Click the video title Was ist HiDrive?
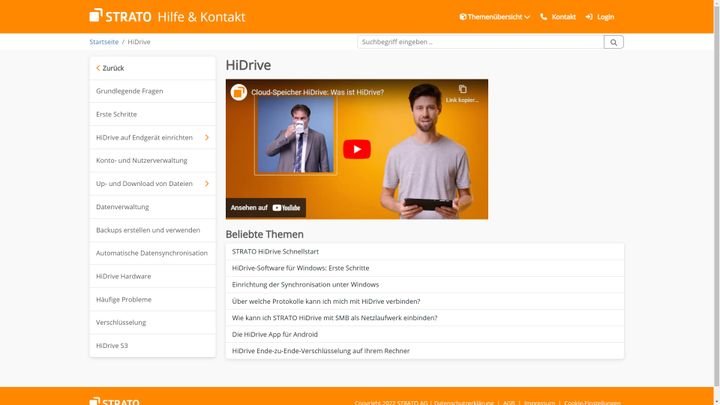The image size is (720, 405). tap(317, 92)
